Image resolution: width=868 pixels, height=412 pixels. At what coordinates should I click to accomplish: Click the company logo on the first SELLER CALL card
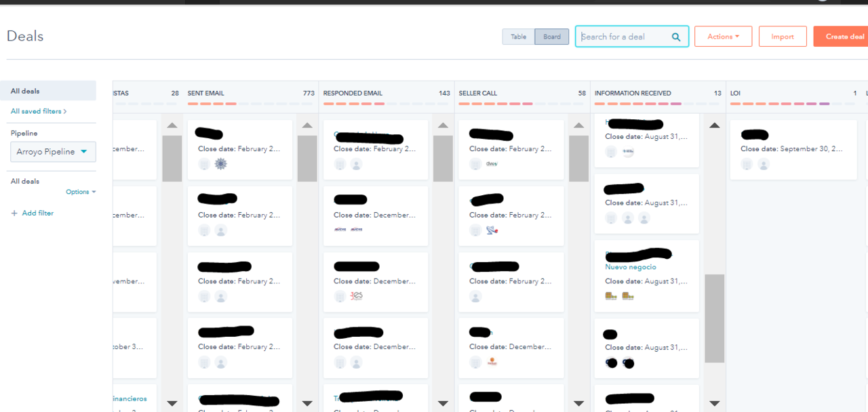point(492,164)
